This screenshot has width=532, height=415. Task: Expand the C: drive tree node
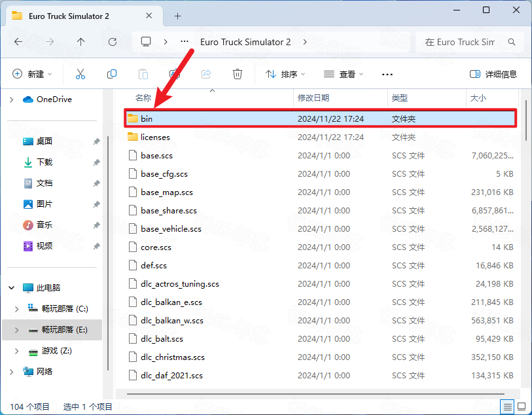[16, 309]
